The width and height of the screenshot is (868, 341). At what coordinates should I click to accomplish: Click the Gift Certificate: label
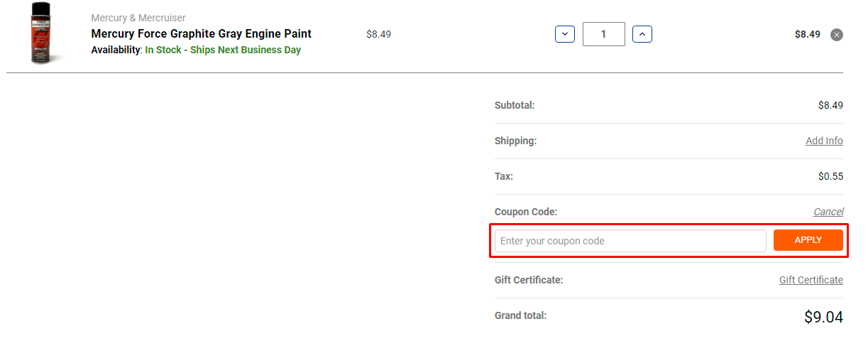pyautogui.click(x=529, y=280)
